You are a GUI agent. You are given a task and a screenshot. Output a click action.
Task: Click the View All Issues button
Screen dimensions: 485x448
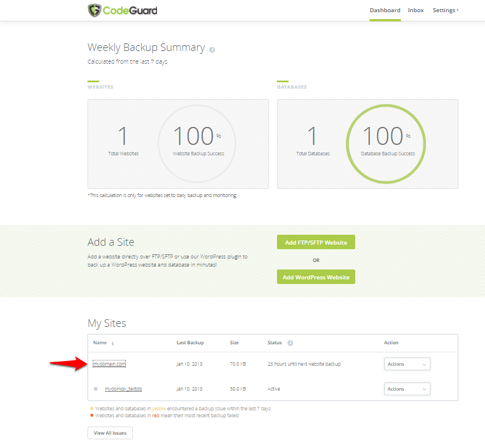(110, 433)
